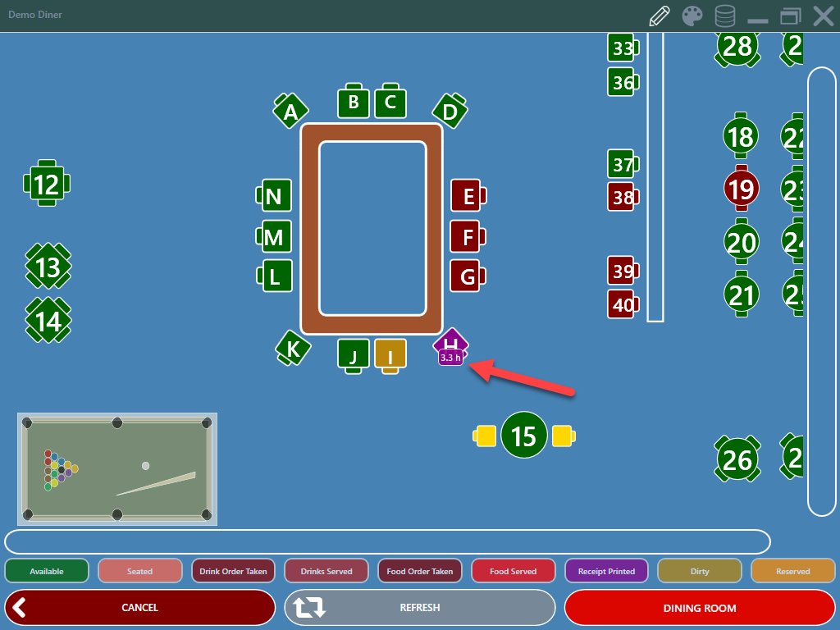The height and width of the screenshot is (630, 840).
Task: Click the pool table image
Action: [x=117, y=468]
